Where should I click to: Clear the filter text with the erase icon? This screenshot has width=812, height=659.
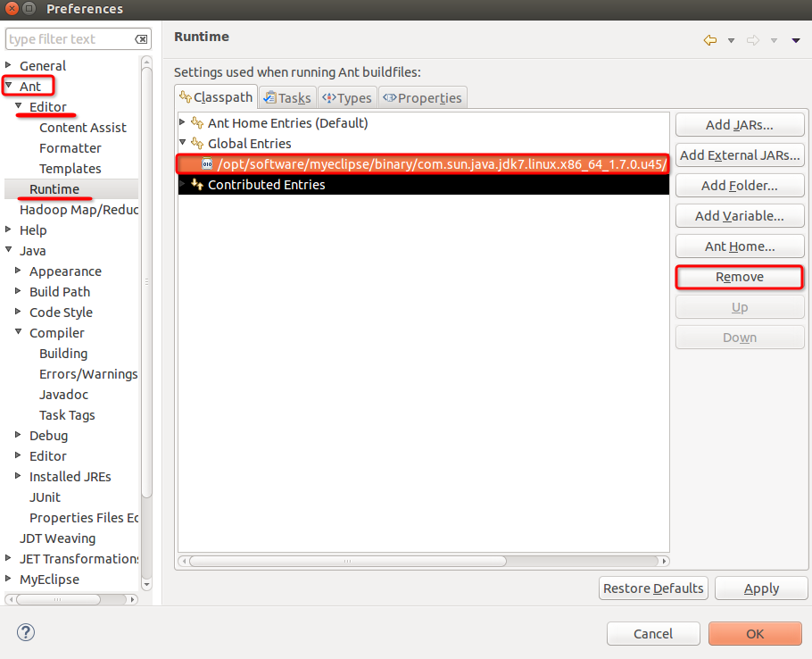[140, 38]
